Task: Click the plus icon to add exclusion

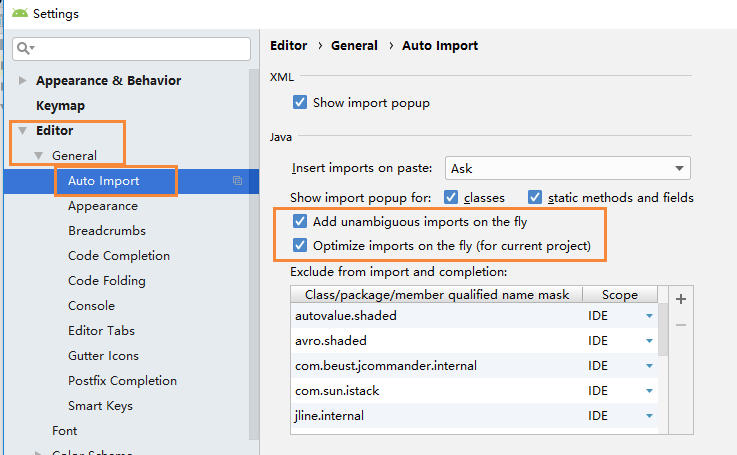Action: click(x=681, y=299)
